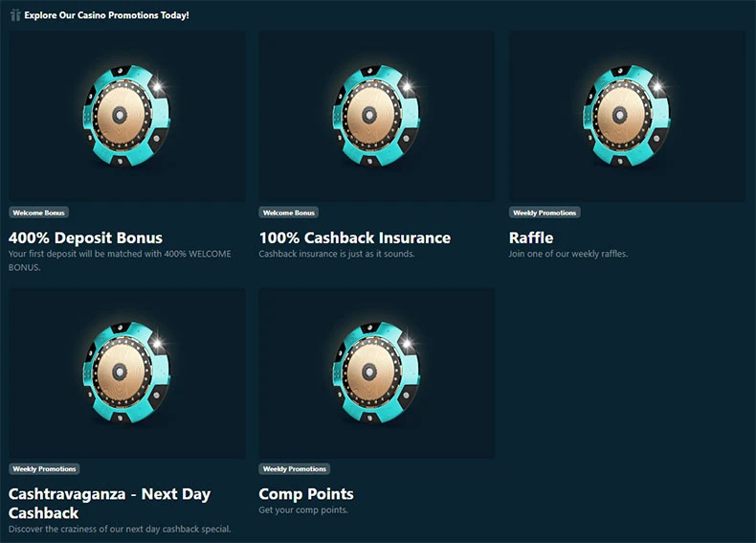Open the Comp Points chip image
Image resolution: width=756 pixels, height=543 pixels.
tap(376, 373)
